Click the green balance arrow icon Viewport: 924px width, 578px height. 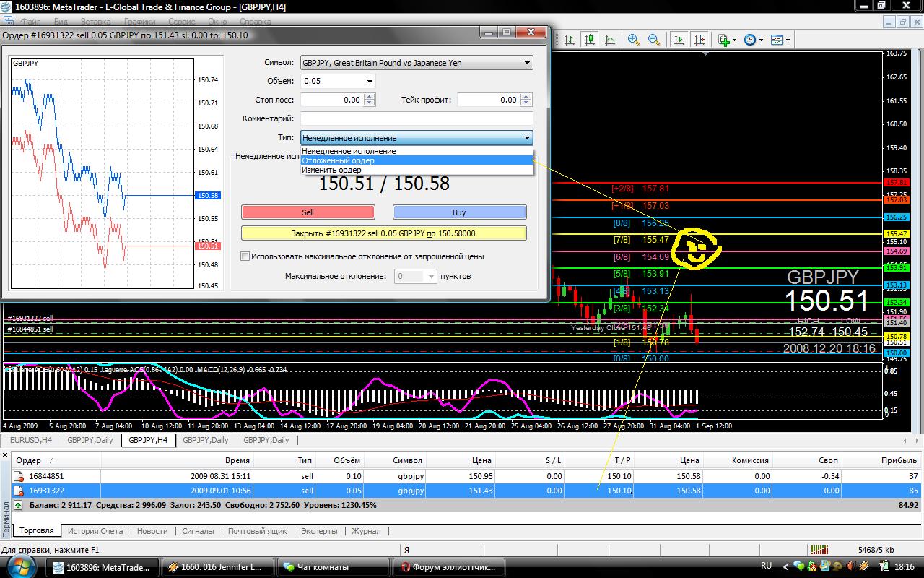pyautogui.click(x=18, y=505)
